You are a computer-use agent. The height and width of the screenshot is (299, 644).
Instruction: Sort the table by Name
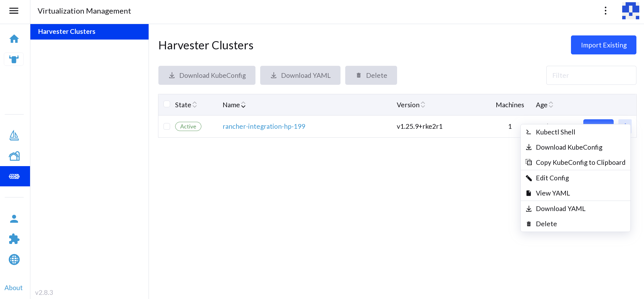(x=234, y=105)
